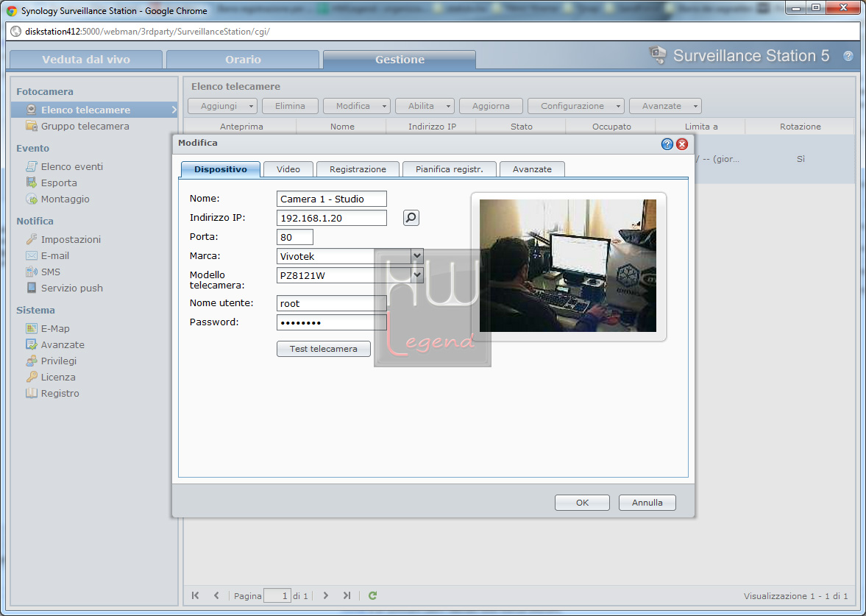Expand the Modello telecamera combo arrow
The image size is (866, 616).
pos(417,275)
